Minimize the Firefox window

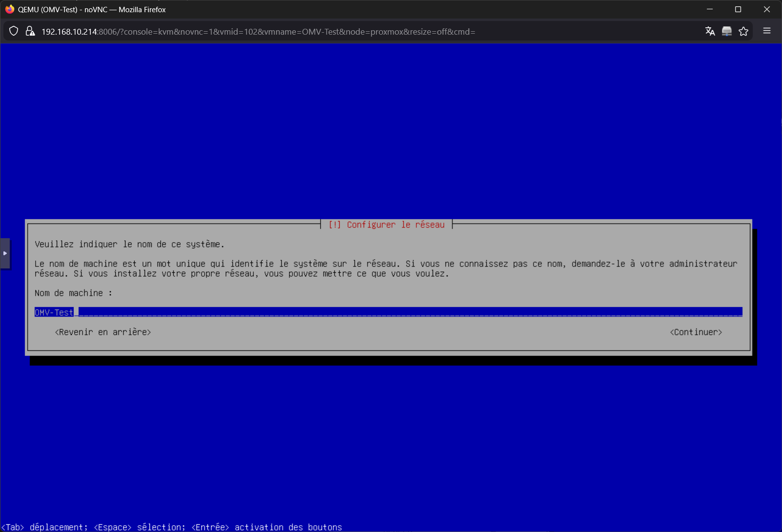point(710,9)
